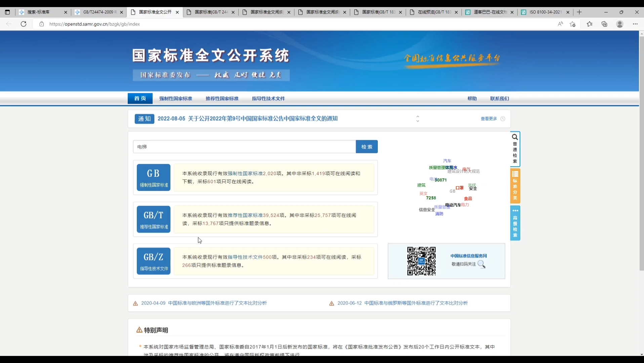The height and width of the screenshot is (363, 644).
Task: Open the Collections icon
Action: [604, 24]
